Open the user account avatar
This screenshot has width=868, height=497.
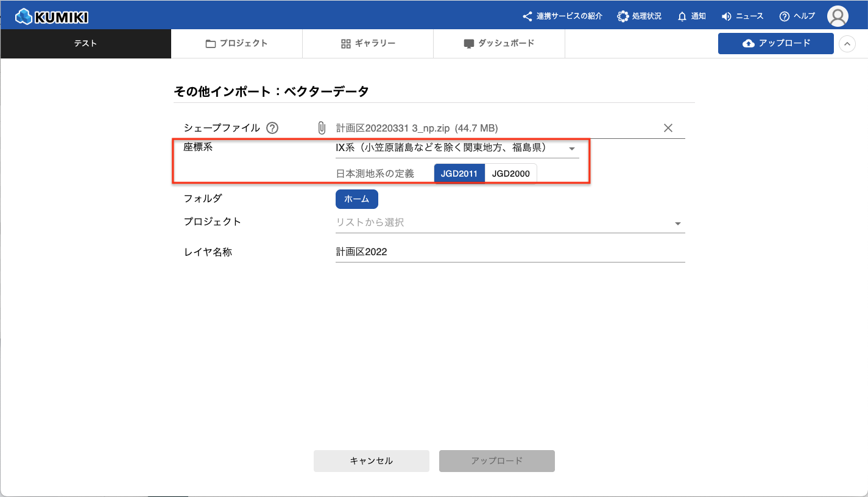click(x=838, y=16)
